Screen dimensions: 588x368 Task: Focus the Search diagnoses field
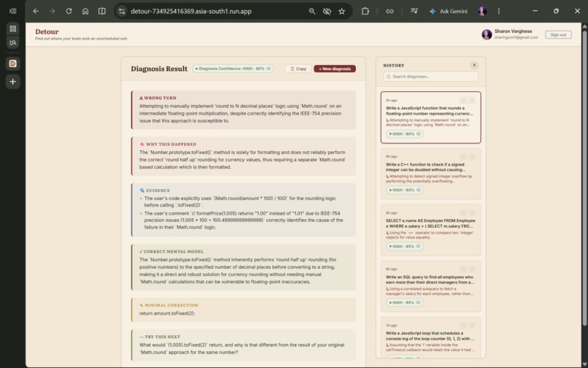coord(430,77)
